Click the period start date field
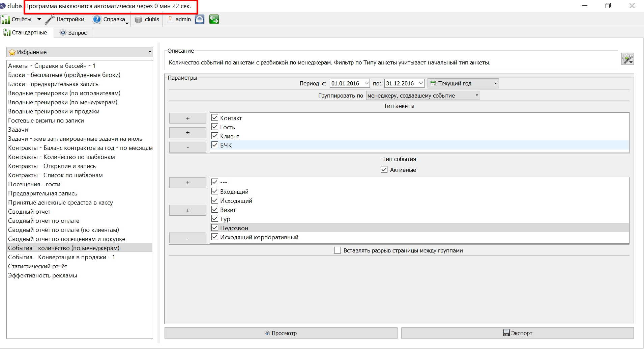The height and width of the screenshot is (349, 644). coord(350,83)
